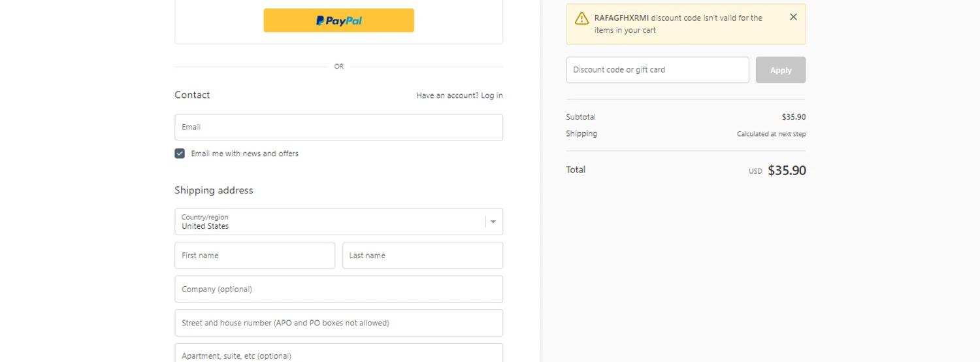Click the Contact section heading
This screenshot has height=362, width=980.
point(192,95)
